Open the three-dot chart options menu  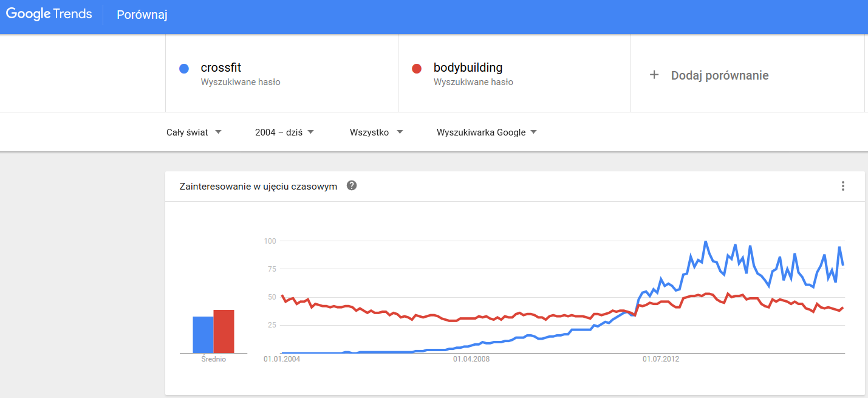[x=842, y=186]
